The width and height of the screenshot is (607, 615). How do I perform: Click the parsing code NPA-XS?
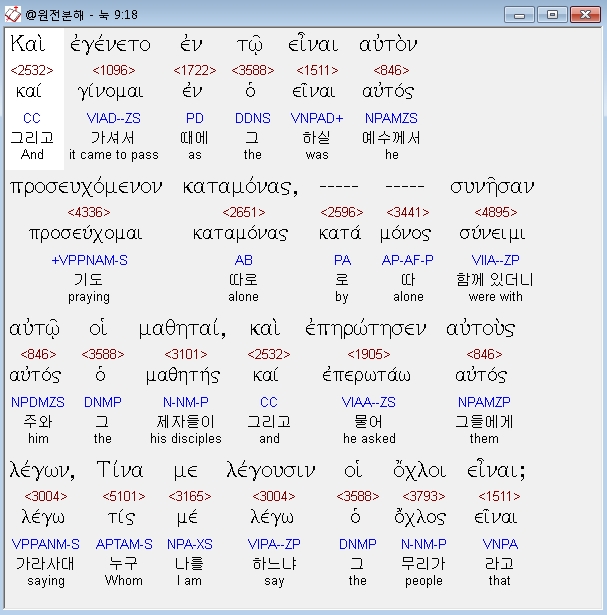(x=190, y=544)
